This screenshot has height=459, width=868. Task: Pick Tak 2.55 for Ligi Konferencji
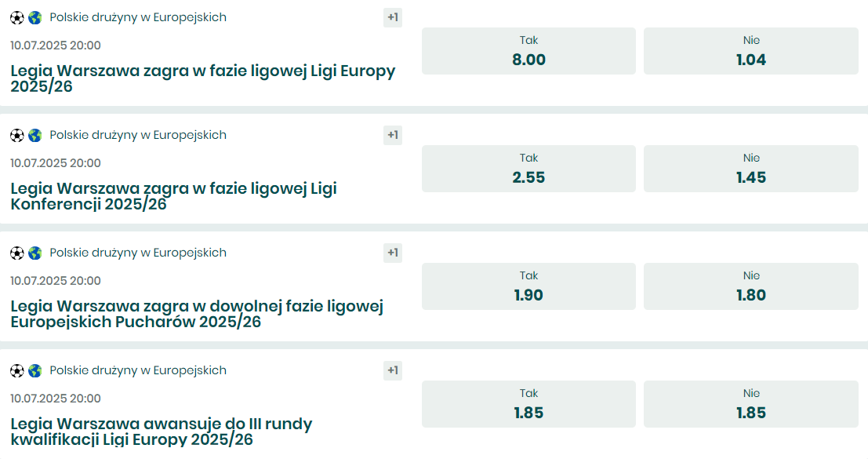click(528, 169)
